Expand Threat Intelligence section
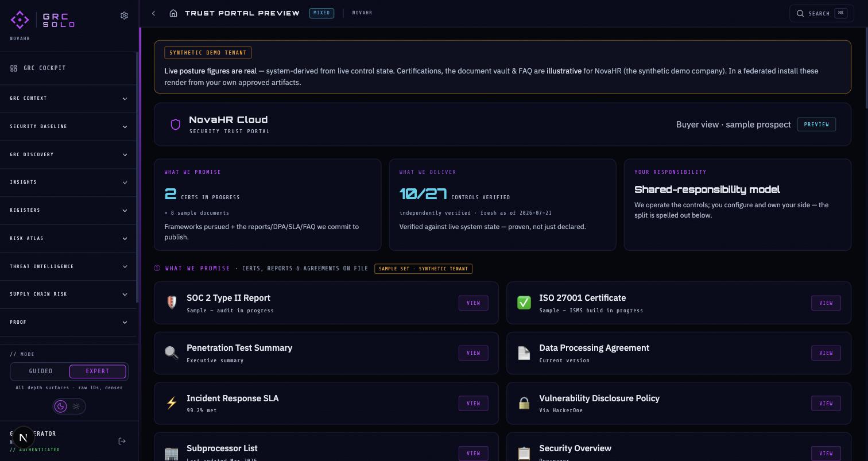Screen dimensions: 868x461 pyautogui.click(x=68, y=266)
